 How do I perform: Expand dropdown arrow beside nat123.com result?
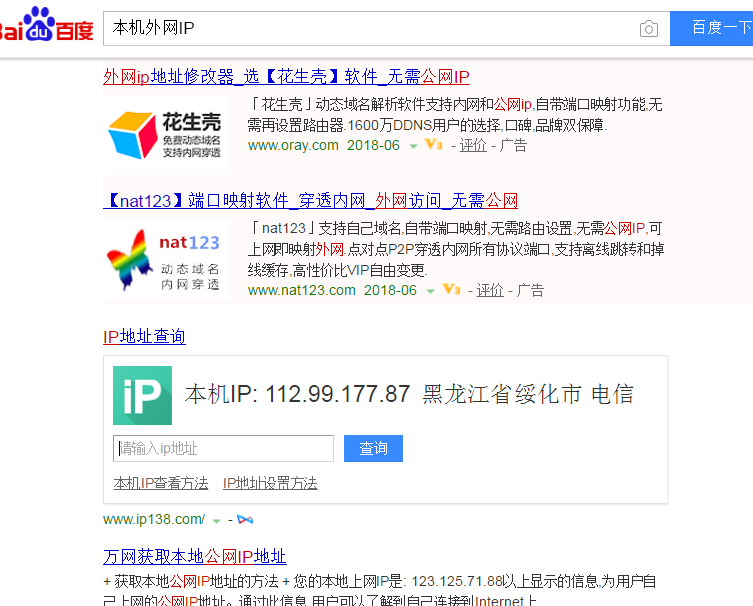coord(430,291)
